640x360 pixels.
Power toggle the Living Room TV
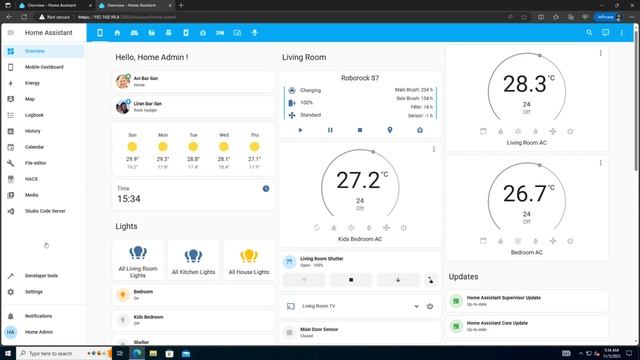430,306
